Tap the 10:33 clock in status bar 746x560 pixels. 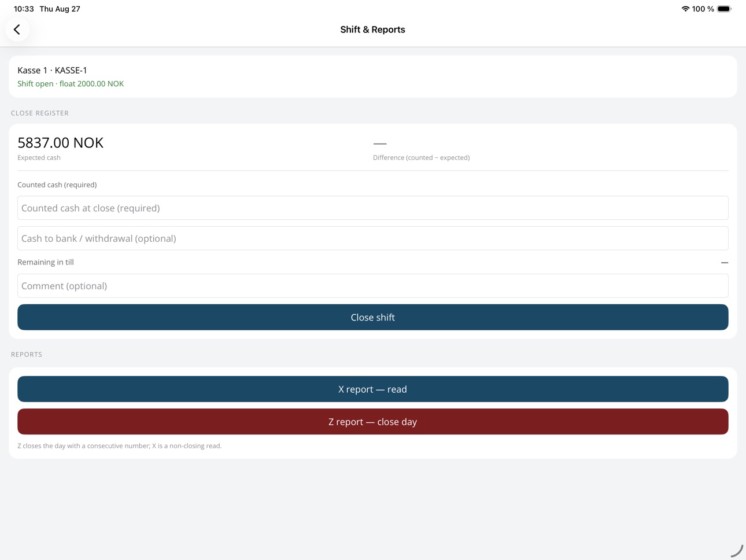tap(24, 9)
